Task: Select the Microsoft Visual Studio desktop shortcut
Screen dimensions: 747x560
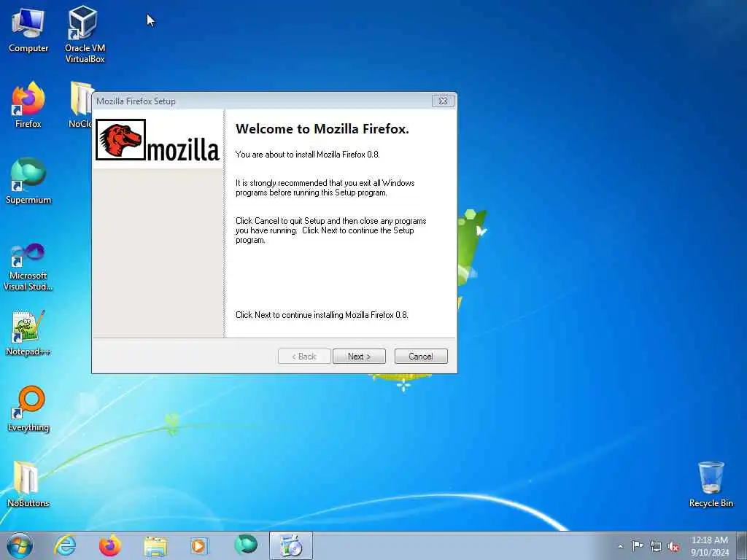Action: click(x=28, y=267)
